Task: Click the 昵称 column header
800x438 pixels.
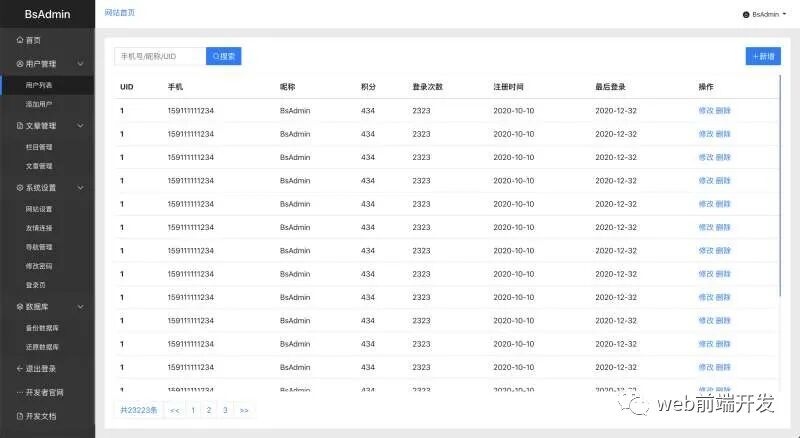Action: [x=287, y=87]
